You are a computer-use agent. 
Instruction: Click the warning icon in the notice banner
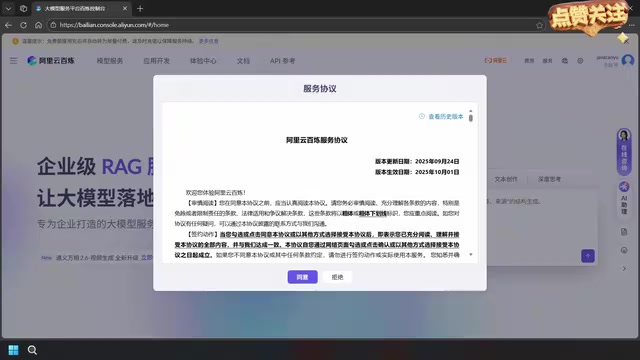[x=16, y=41]
